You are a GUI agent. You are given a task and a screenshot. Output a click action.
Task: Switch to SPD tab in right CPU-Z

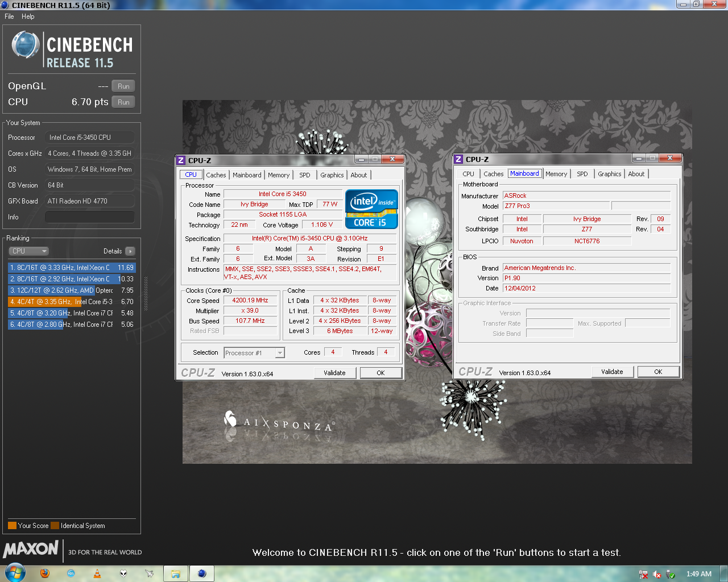[x=582, y=174]
